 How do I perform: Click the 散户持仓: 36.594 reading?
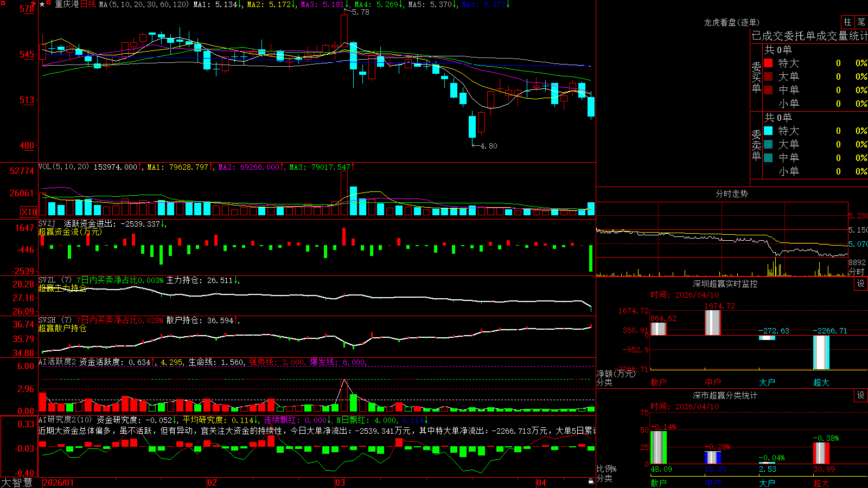coord(201,320)
